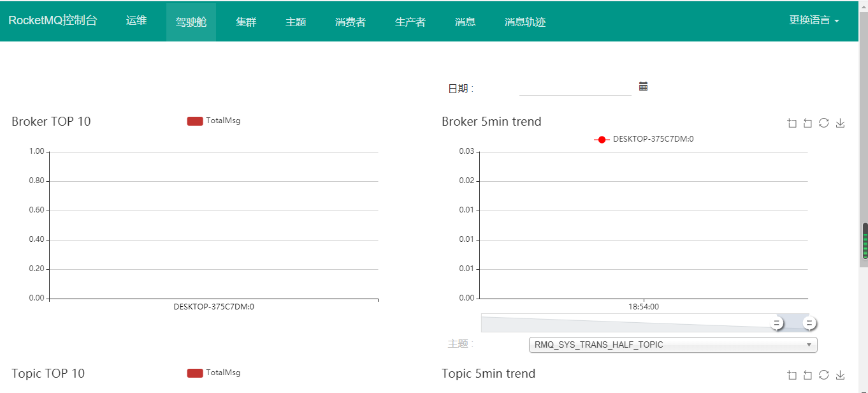
Task: Click zoom reset icon on Broker 5min trend
Action: point(807,123)
